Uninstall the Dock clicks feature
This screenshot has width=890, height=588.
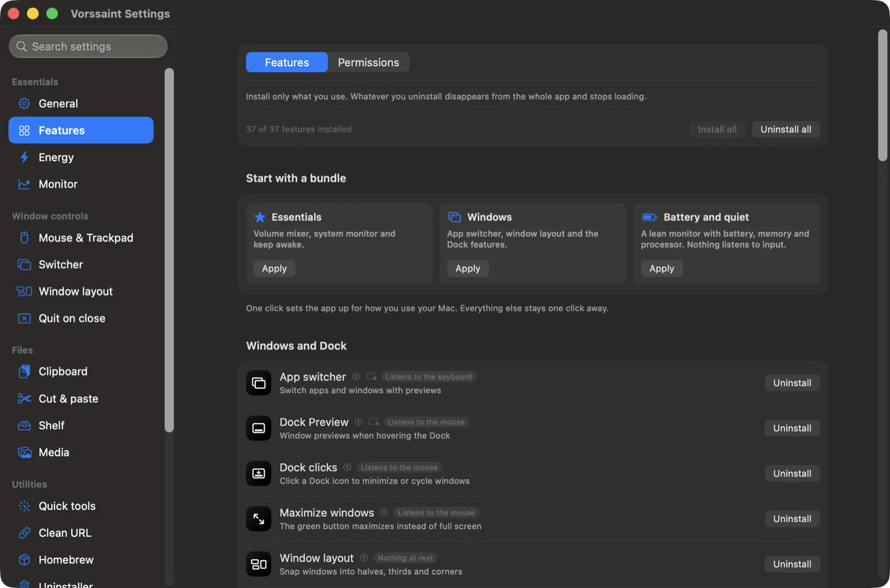point(792,474)
